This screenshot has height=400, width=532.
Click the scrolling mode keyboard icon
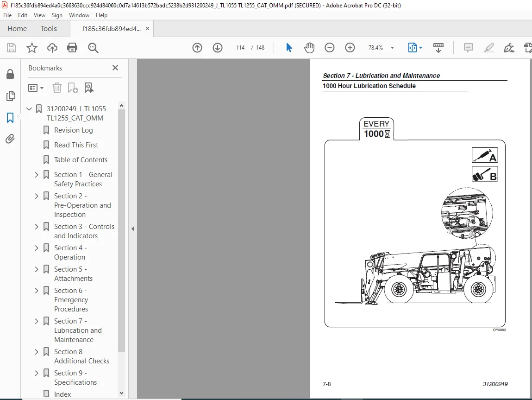pyautogui.click(x=438, y=48)
